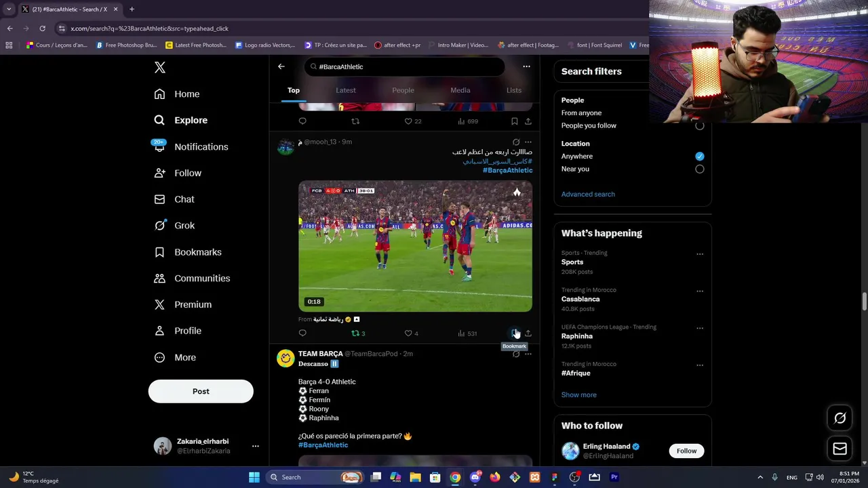This screenshot has width=868, height=488.
Task: Open Grok explain icon on @mooh_13 post
Action: coord(516,142)
